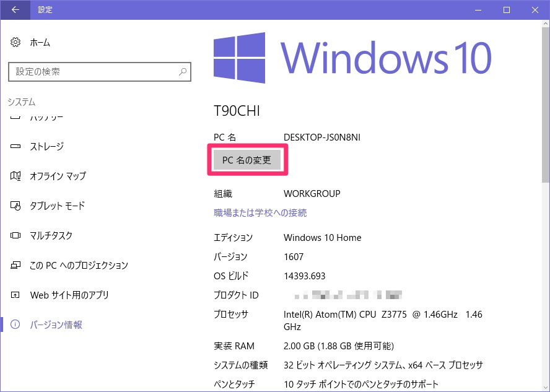
Task: Click the T90CHI device heading
Action: [237, 111]
